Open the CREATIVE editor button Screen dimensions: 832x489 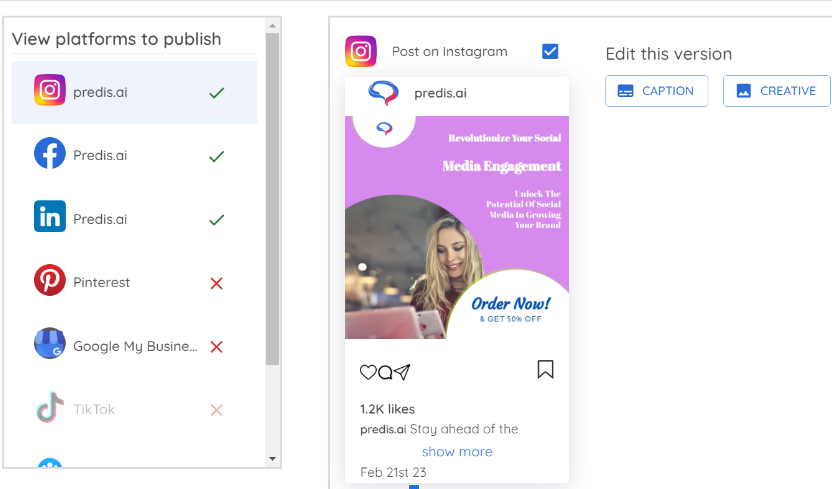[777, 91]
